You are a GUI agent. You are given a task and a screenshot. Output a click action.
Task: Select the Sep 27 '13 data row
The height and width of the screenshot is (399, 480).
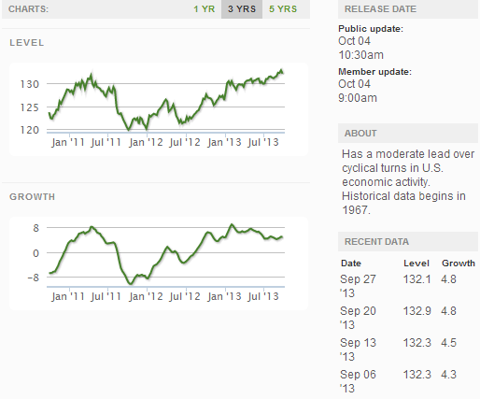408,286
